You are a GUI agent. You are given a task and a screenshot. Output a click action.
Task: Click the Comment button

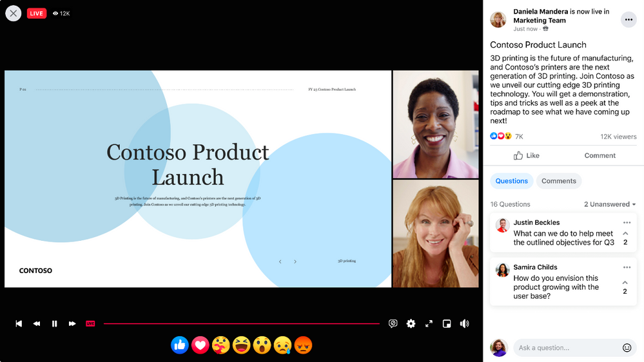[x=600, y=155]
